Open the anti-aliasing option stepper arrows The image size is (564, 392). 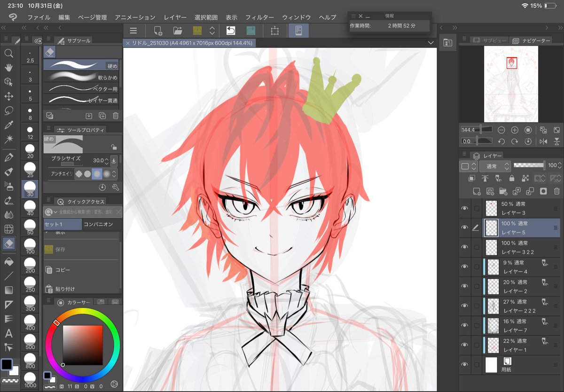point(115,174)
